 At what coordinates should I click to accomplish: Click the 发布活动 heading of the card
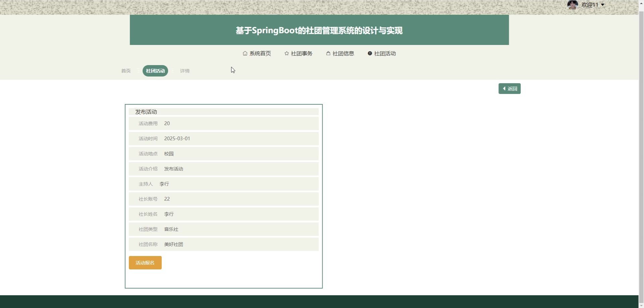pos(146,112)
